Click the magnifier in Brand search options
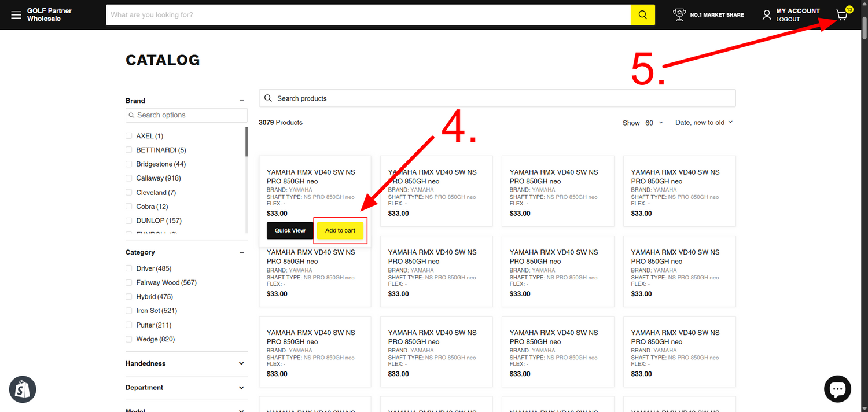 (131, 115)
